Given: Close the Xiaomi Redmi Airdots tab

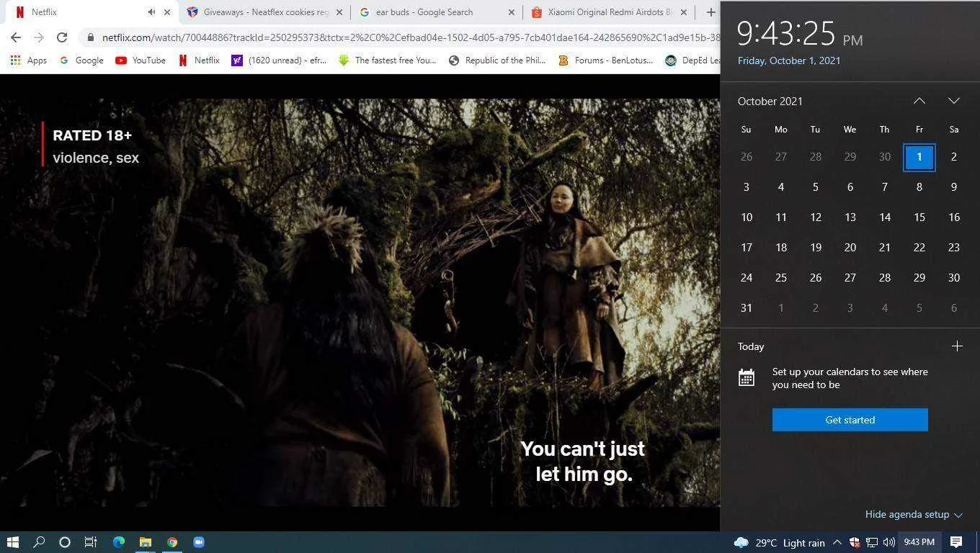Looking at the screenshot, I should [684, 12].
